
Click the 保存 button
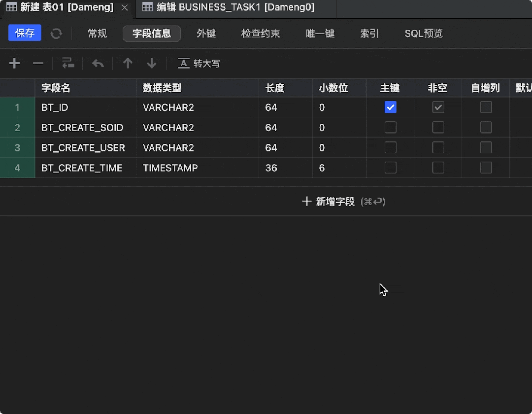point(24,33)
